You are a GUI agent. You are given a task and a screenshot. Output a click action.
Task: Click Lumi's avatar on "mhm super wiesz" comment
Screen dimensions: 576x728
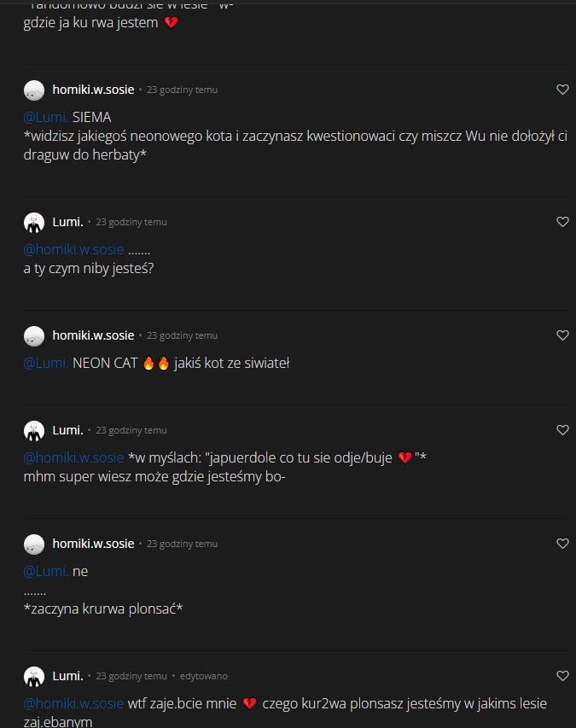(x=34, y=431)
